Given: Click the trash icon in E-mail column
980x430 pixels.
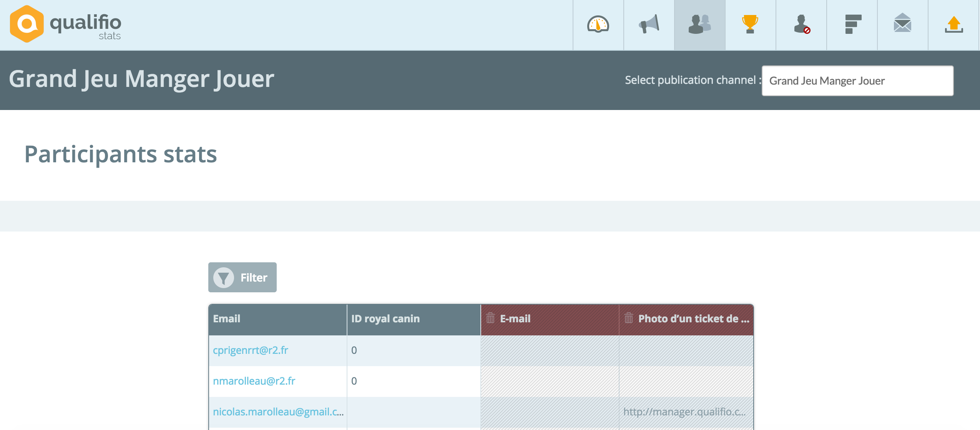Looking at the screenshot, I should point(490,318).
